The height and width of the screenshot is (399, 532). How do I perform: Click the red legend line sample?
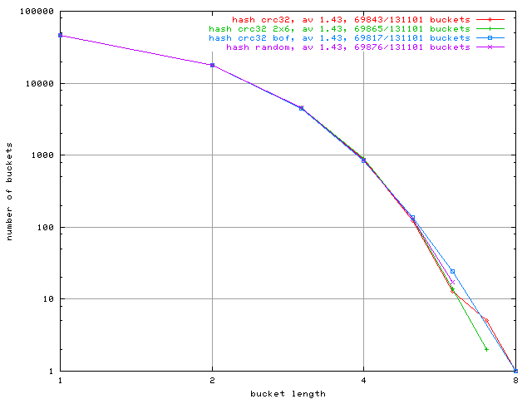point(490,20)
